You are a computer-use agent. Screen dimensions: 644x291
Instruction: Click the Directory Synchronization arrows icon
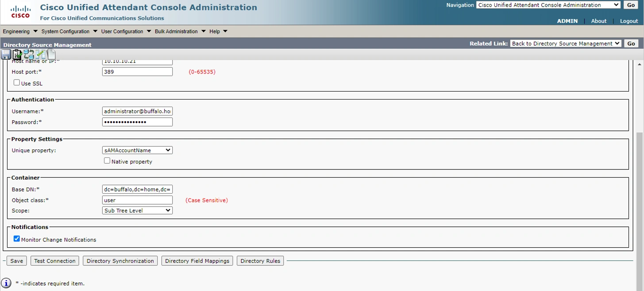click(29, 54)
